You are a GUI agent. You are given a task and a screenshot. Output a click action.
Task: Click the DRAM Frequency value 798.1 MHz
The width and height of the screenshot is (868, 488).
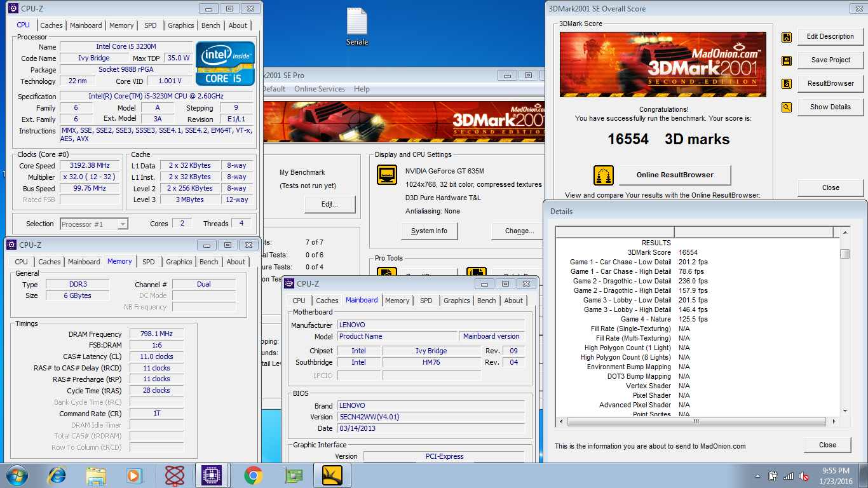(156, 334)
